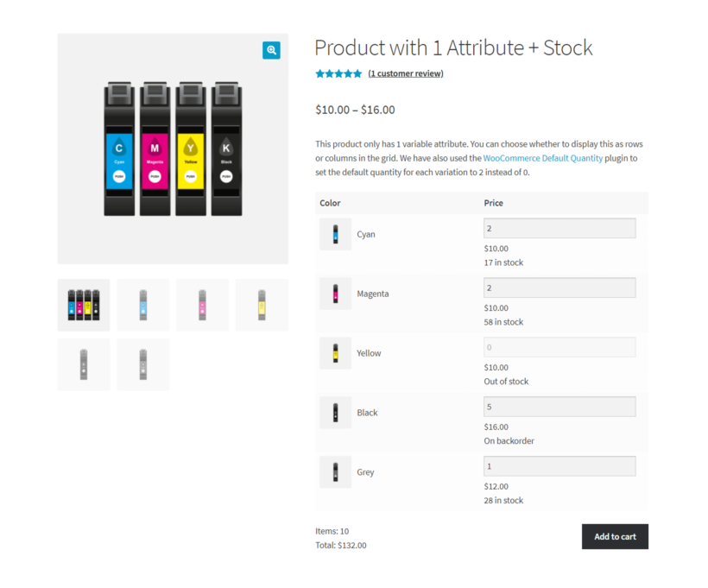Open the 1 customer review link

pos(405,73)
